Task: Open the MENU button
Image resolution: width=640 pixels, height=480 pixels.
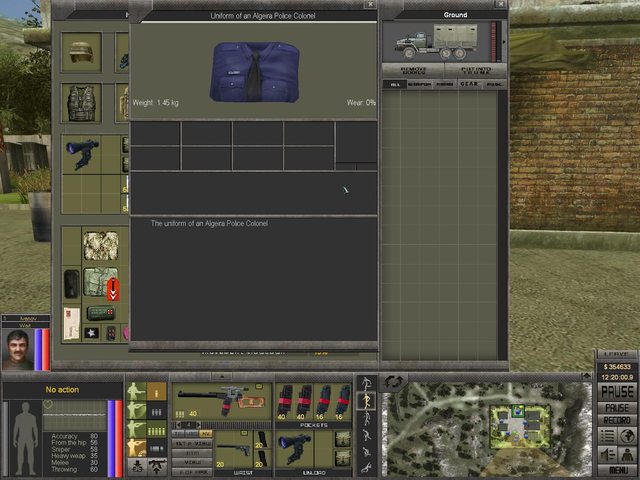Action: (x=617, y=470)
